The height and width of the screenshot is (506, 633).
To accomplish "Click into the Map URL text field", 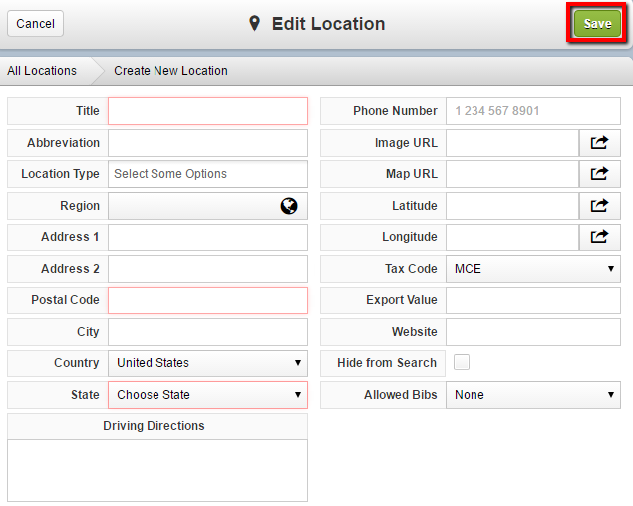I will tap(513, 174).
